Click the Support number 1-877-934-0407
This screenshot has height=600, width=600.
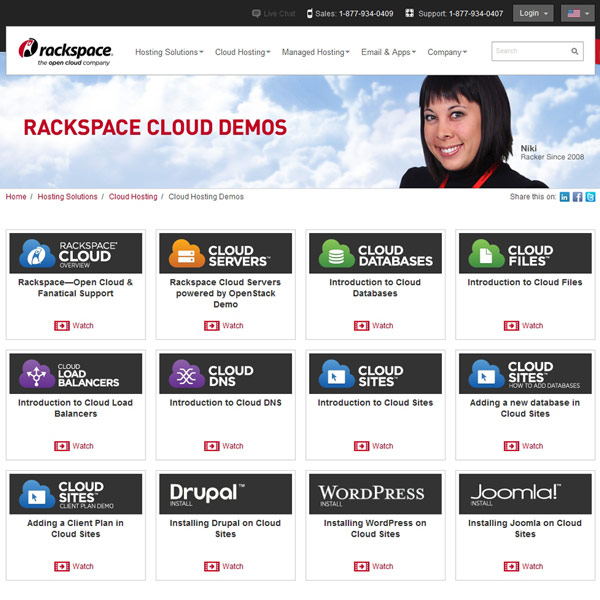(476, 13)
